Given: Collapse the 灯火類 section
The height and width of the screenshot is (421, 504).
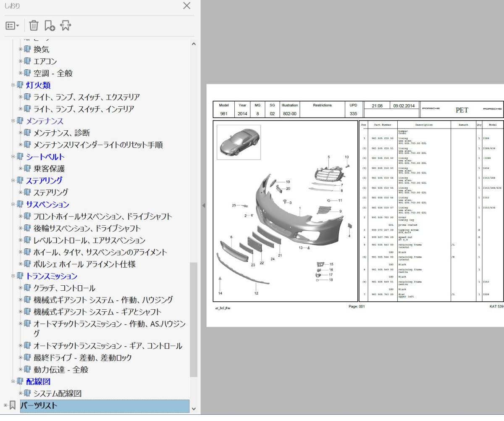Looking at the screenshot, I should click(13, 85).
